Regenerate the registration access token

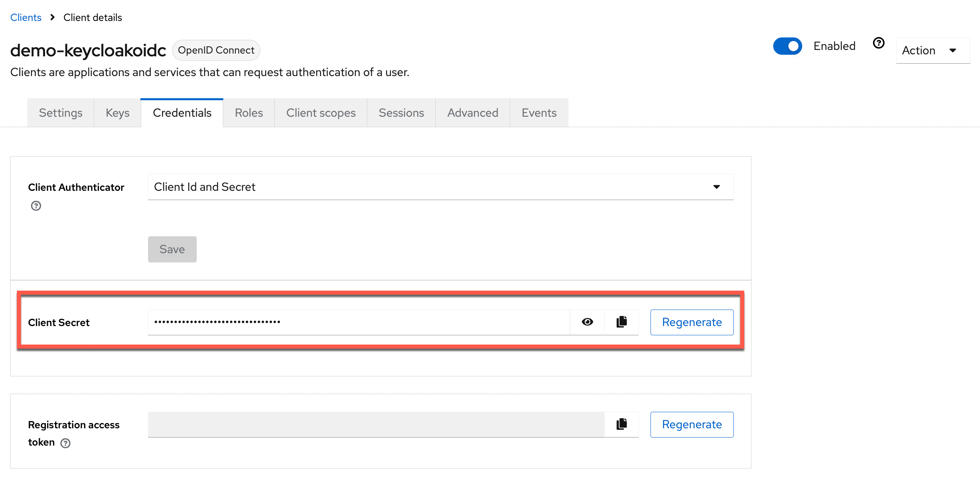[692, 424]
